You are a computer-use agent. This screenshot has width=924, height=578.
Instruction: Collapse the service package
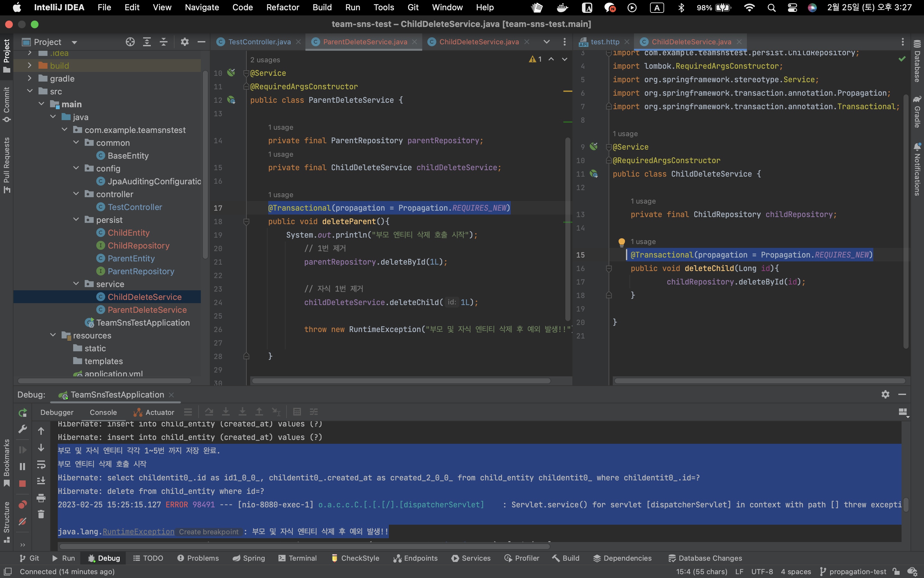pos(76,284)
